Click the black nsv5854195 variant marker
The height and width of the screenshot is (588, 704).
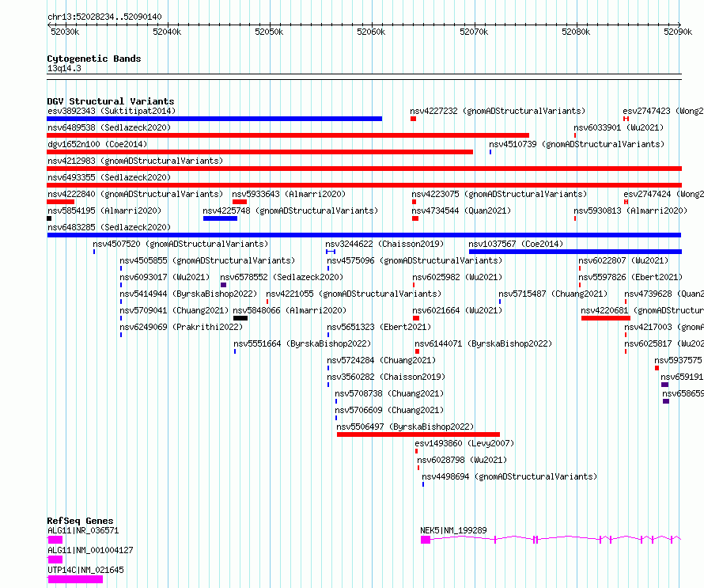[x=49, y=218]
